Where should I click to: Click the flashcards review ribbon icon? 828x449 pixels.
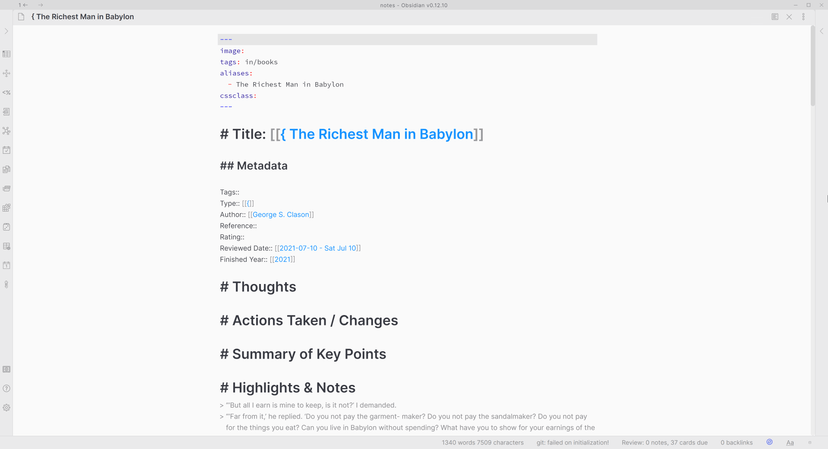6,189
